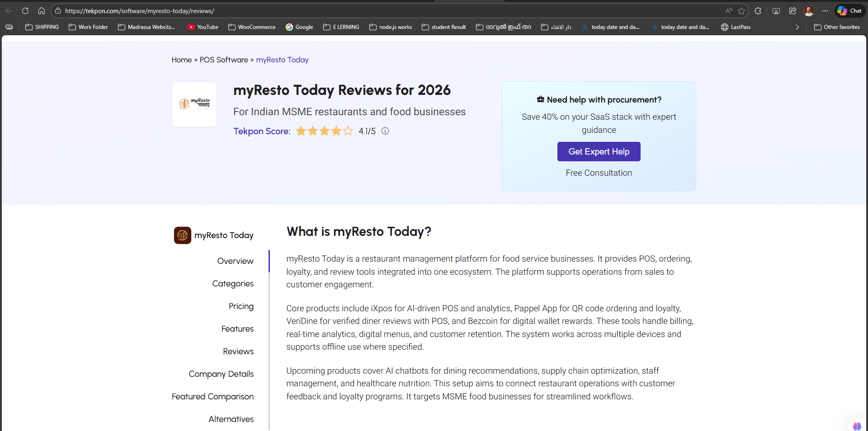
Task: Add this page to favorites with the star
Action: tap(741, 11)
